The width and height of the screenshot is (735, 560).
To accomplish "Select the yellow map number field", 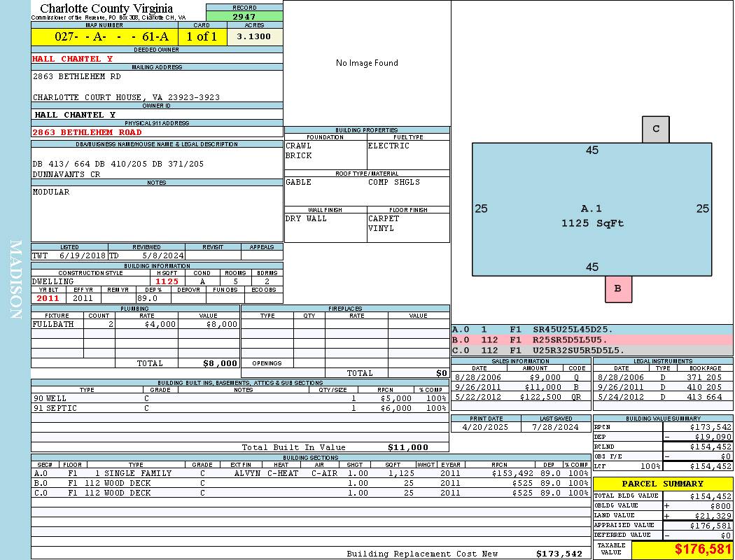I will click(104, 37).
